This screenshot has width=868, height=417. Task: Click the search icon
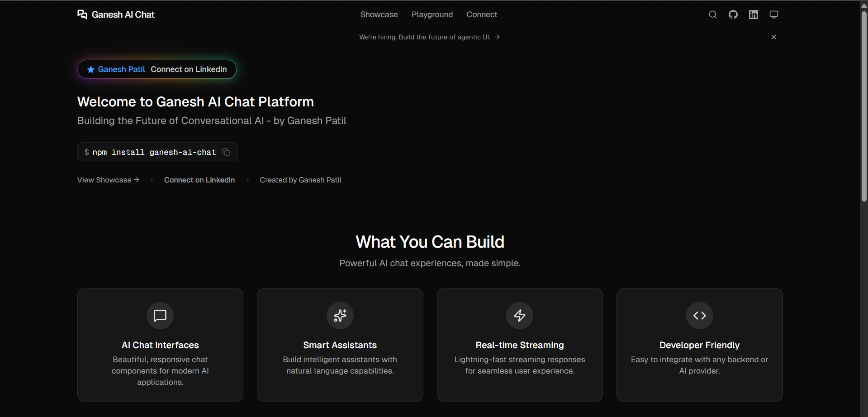click(x=712, y=14)
